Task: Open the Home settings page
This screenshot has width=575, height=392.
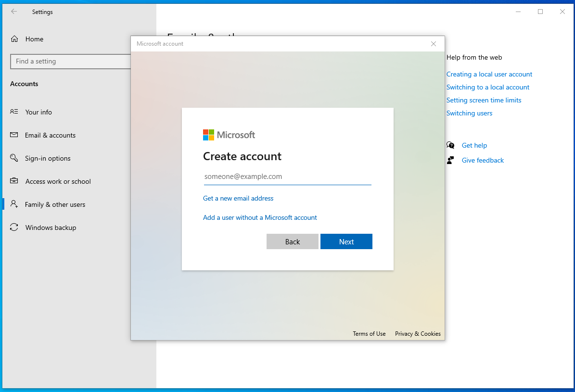Action: tap(35, 39)
